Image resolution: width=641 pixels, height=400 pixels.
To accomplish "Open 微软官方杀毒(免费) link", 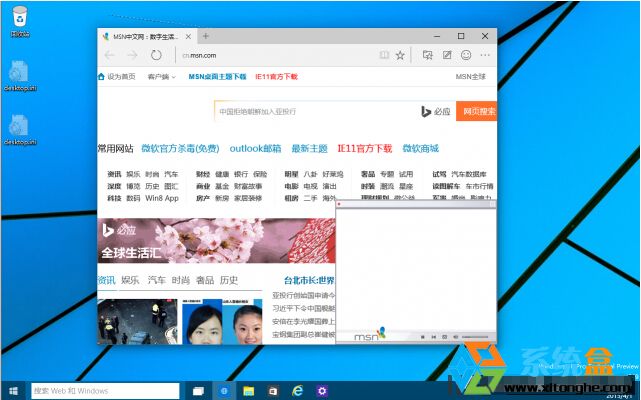I will coord(180,148).
